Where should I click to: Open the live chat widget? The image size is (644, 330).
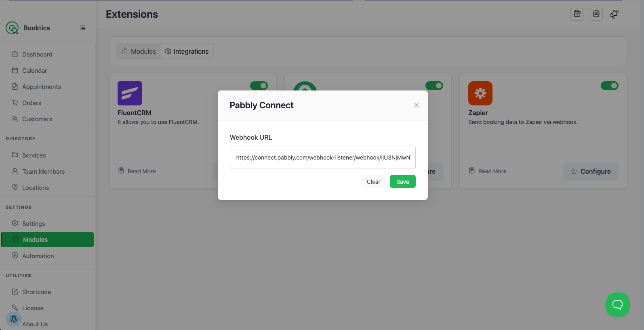click(x=618, y=305)
